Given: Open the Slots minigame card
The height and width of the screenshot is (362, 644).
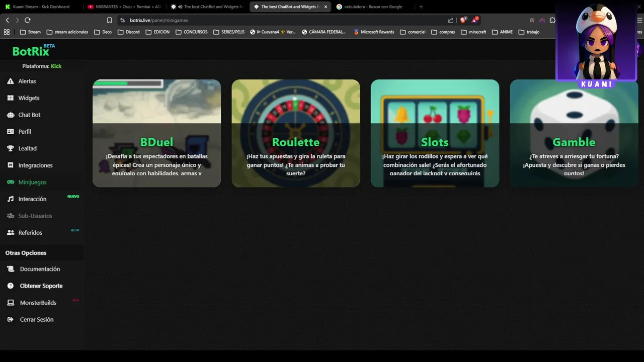Looking at the screenshot, I should tap(435, 133).
